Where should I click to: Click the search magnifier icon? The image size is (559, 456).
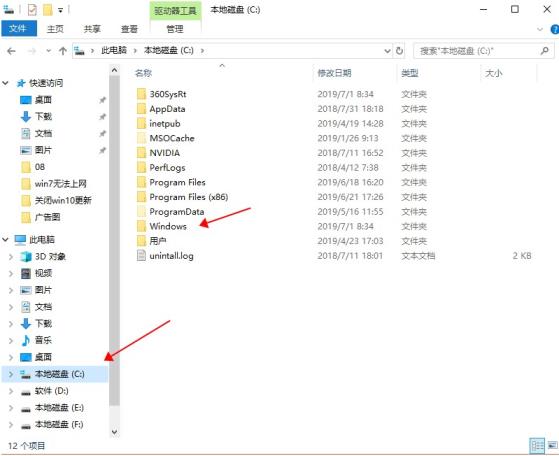544,51
